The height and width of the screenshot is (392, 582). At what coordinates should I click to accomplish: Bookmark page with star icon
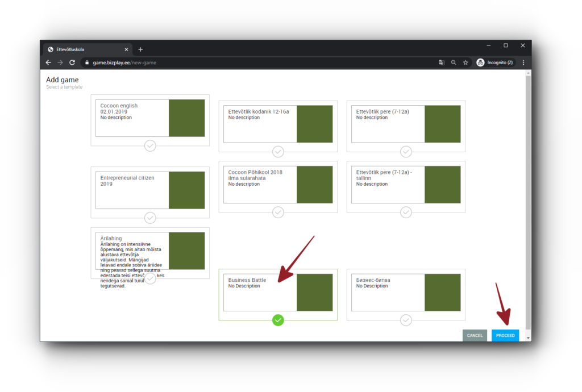[465, 62]
